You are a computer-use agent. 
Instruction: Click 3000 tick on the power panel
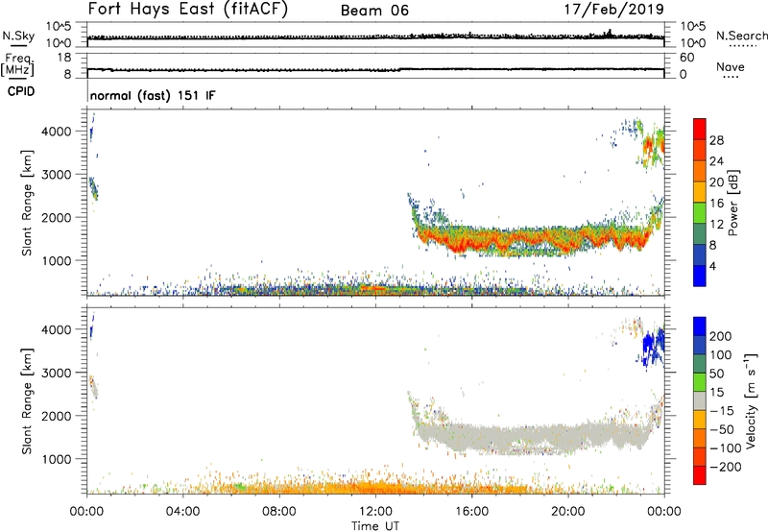pyautogui.click(x=57, y=175)
